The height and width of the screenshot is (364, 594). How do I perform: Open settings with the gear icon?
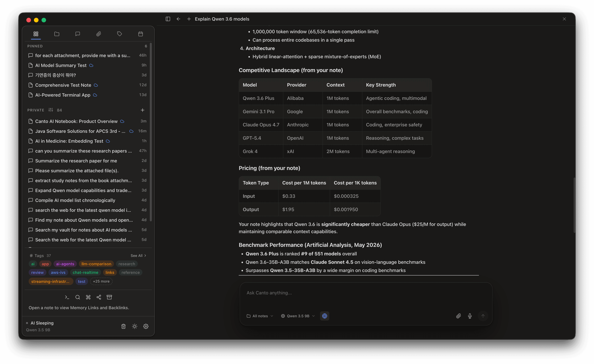(x=146, y=326)
